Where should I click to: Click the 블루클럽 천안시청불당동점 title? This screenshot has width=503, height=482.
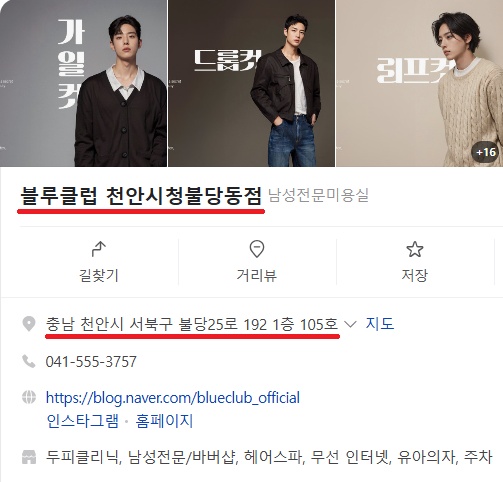tap(141, 196)
